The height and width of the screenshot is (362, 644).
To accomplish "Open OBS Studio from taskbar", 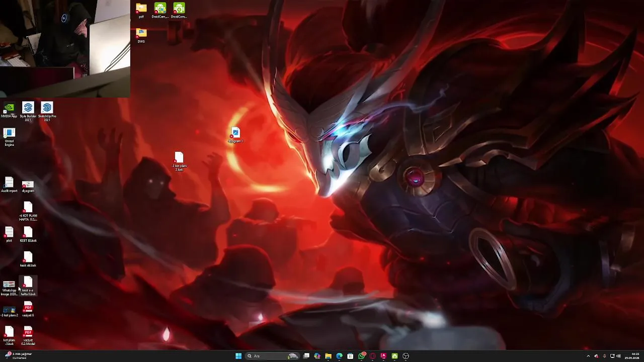I will click(406, 356).
